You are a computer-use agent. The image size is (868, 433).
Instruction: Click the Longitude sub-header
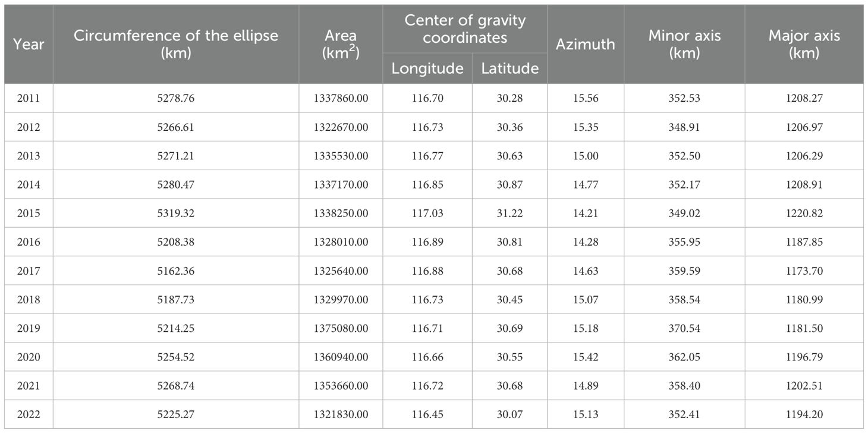[427, 68]
